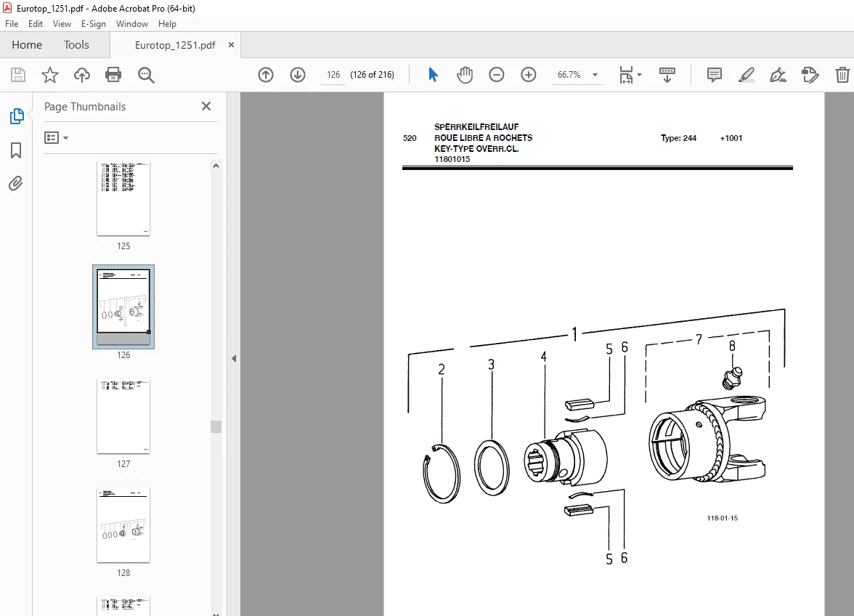Viewport: 854px width, 616px height.
Task: Add the file to starred favorites
Action: 49,75
